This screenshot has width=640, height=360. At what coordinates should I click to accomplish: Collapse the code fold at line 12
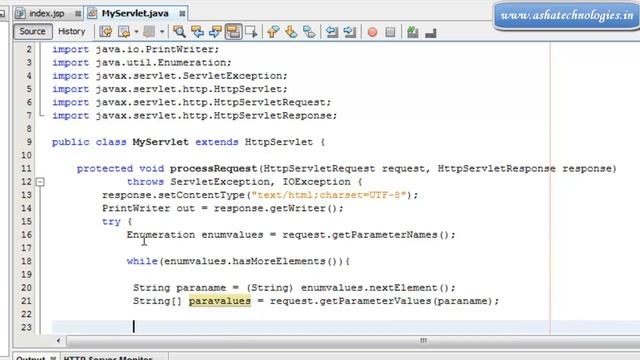pyautogui.click(x=40, y=182)
